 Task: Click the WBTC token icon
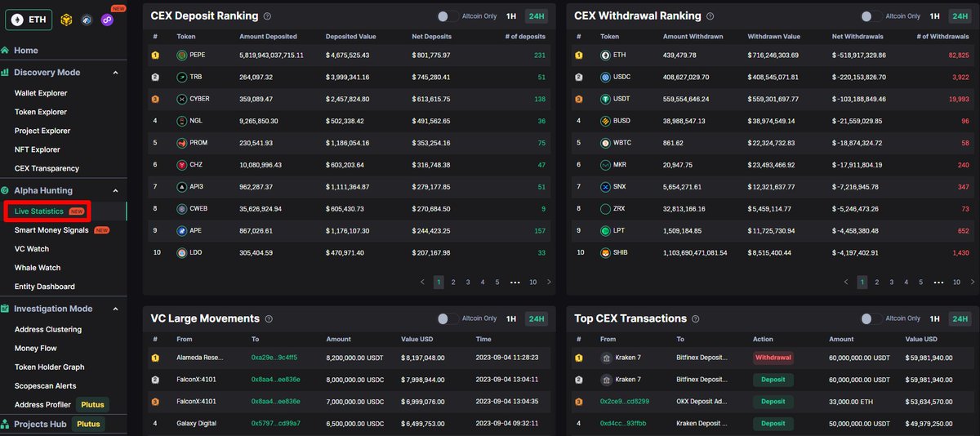coord(606,143)
